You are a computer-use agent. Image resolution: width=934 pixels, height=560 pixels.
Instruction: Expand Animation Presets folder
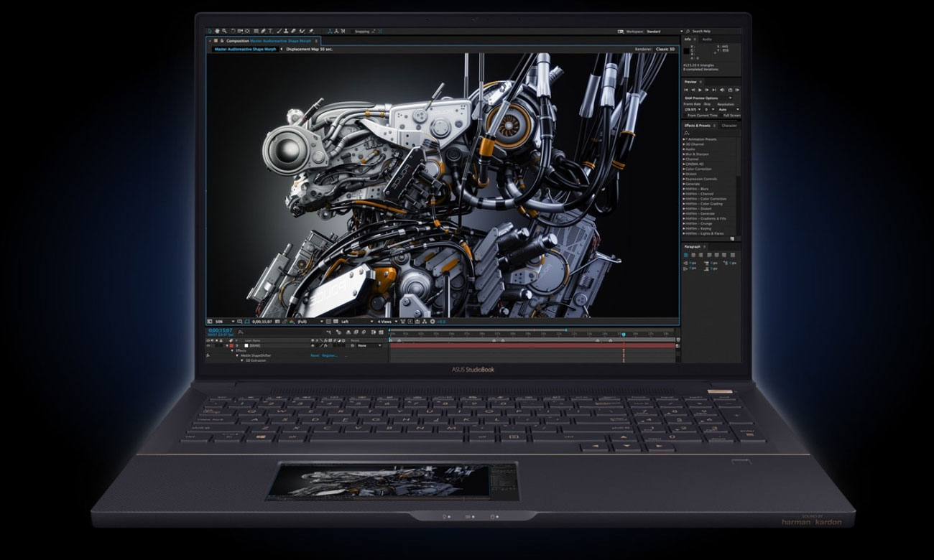pos(684,139)
